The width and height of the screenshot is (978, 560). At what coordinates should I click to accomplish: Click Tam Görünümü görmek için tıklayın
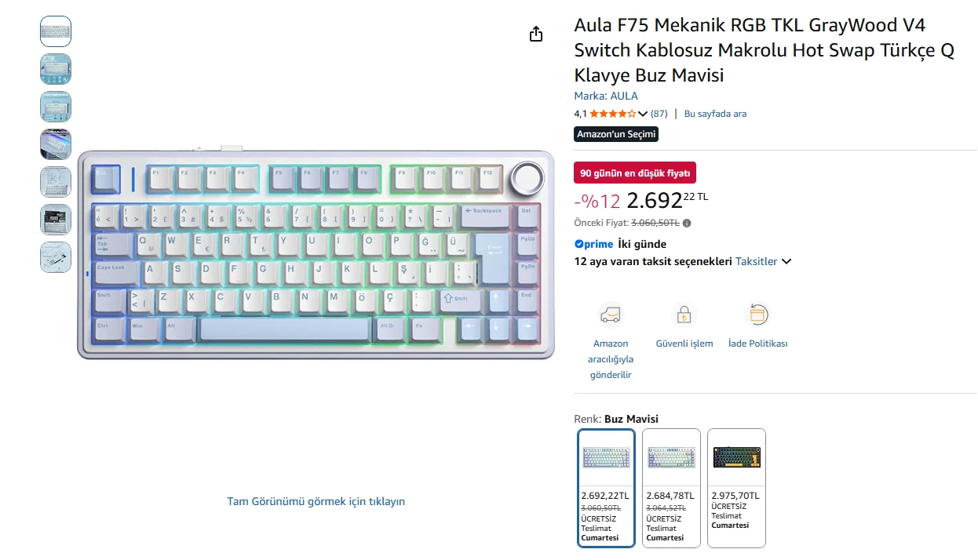316,501
